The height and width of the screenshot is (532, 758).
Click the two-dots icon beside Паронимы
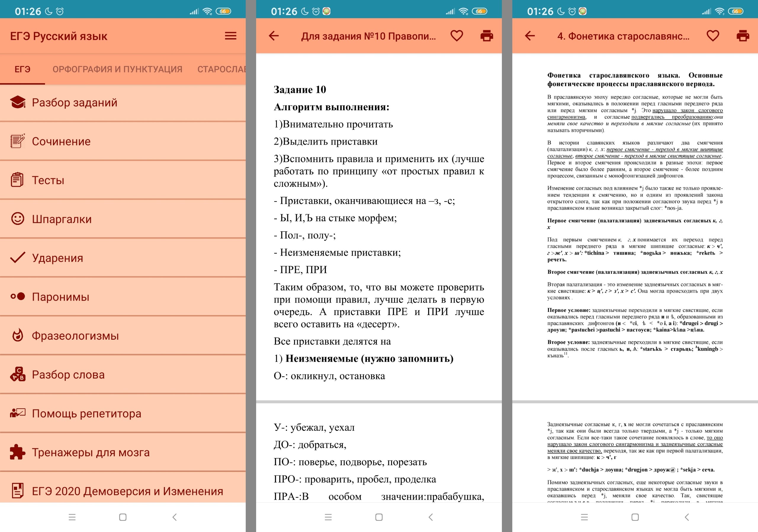(17, 296)
